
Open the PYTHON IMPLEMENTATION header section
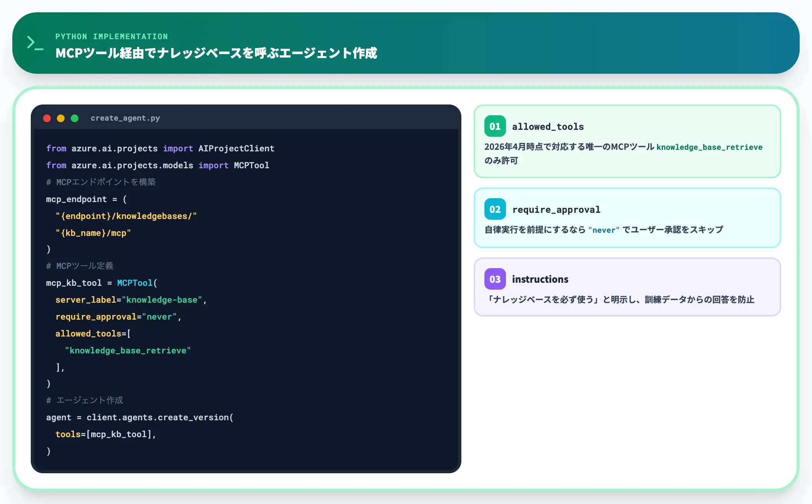[111, 36]
